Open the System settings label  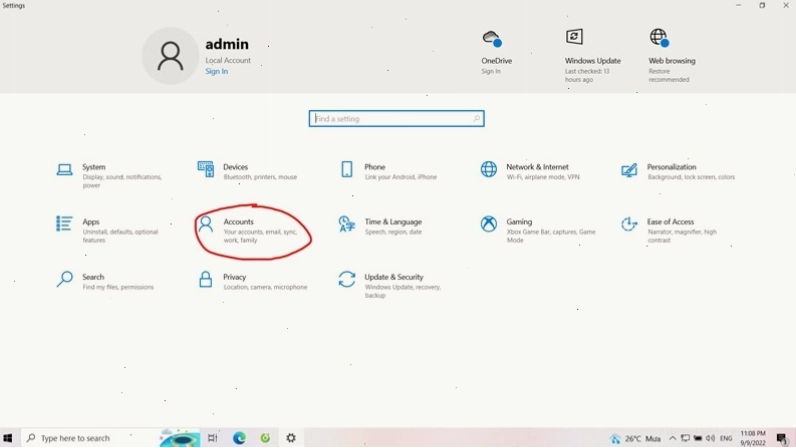[x=94, y=167]
